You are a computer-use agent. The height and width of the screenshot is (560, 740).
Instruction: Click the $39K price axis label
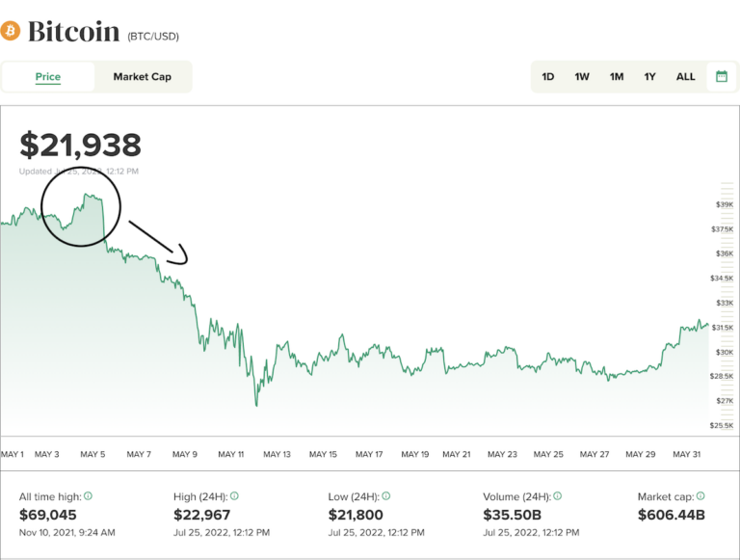coord(724,204)
